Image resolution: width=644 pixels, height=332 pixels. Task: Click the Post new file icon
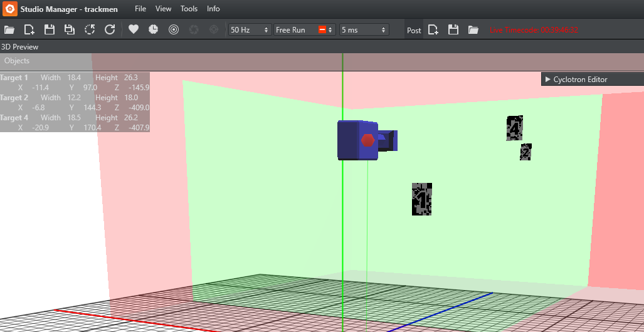click(x=433, y=29)
